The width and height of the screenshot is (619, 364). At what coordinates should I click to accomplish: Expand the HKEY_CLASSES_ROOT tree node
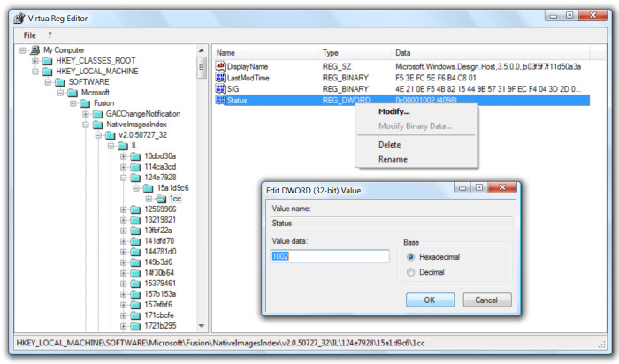[x=35, y=61]
